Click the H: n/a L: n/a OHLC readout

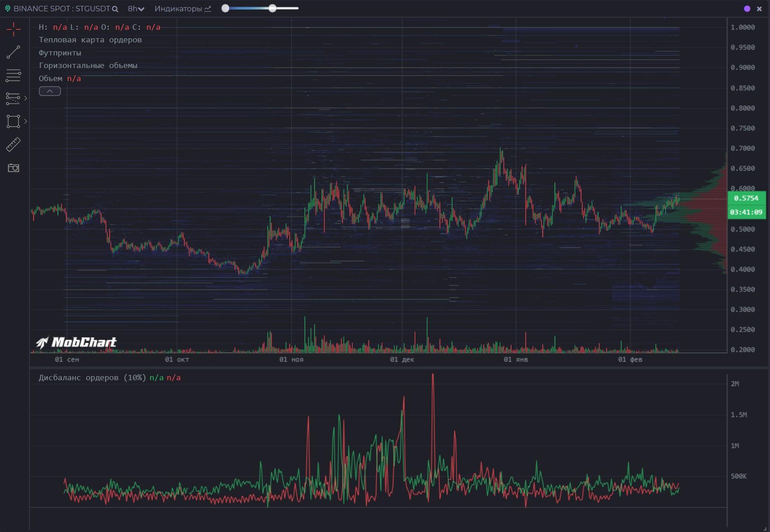(100, 27)
